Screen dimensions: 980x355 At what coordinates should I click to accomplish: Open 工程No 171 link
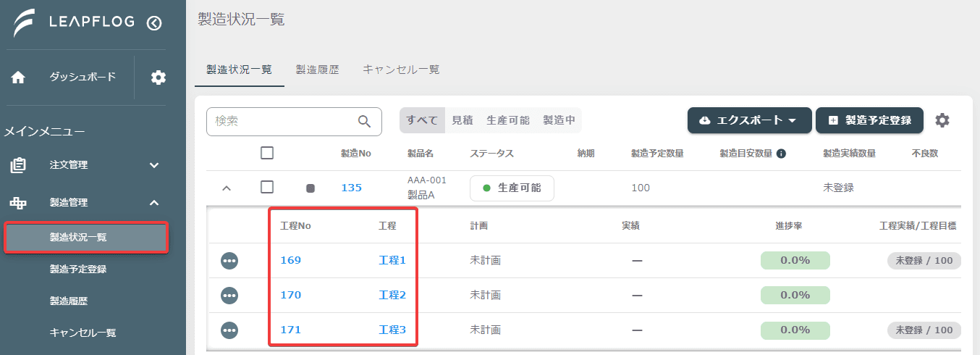point(290,330)
